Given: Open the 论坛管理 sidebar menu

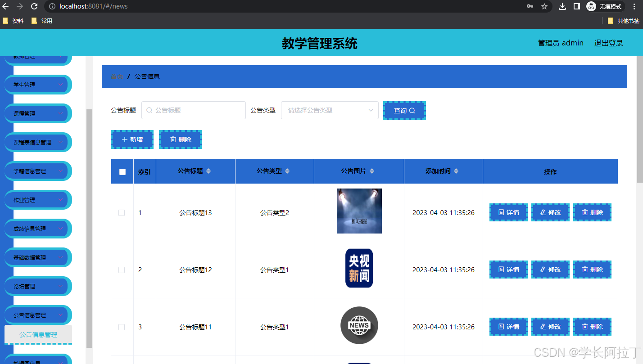Looking at the screenshot, I should coord(38,286).
